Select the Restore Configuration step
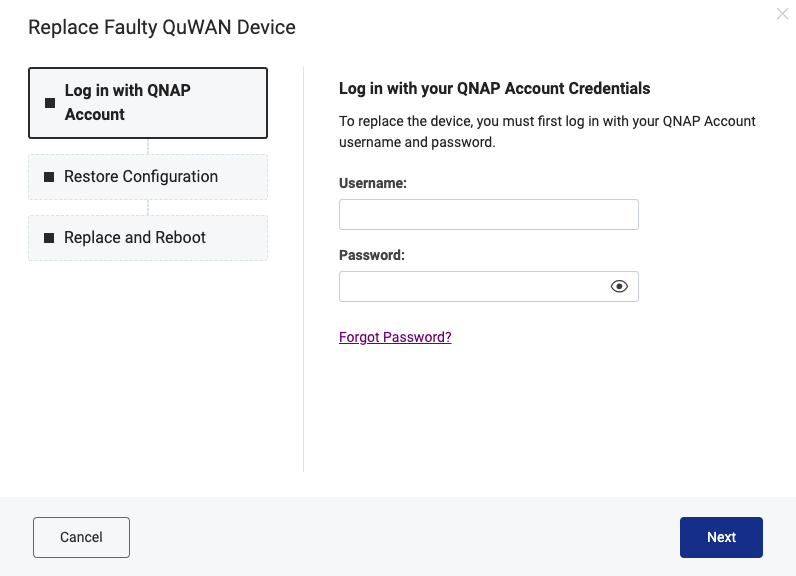This screenshot has width=796, height=576. click(x=148, y=177)
